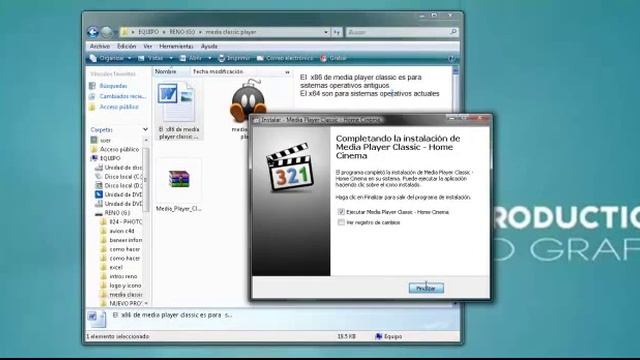Click the Abrir toolbar button
Screen dimensions: 640x360
[x=191, y=58]
